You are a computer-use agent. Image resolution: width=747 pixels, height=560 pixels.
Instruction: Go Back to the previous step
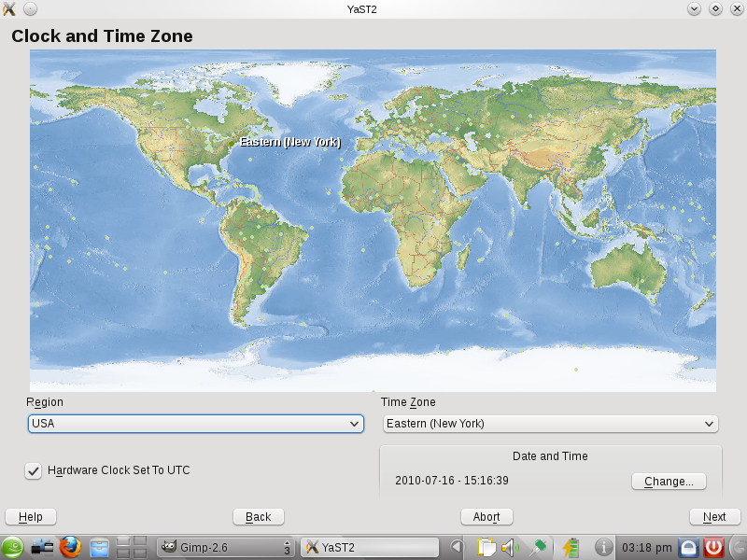click(x=259, y=517)
